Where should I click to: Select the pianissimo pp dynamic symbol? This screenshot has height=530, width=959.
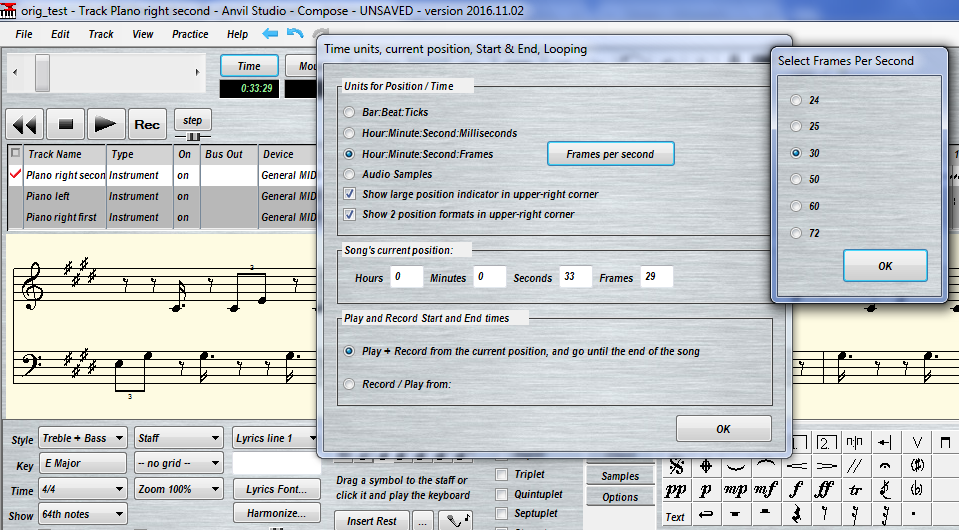click(677, 490)
